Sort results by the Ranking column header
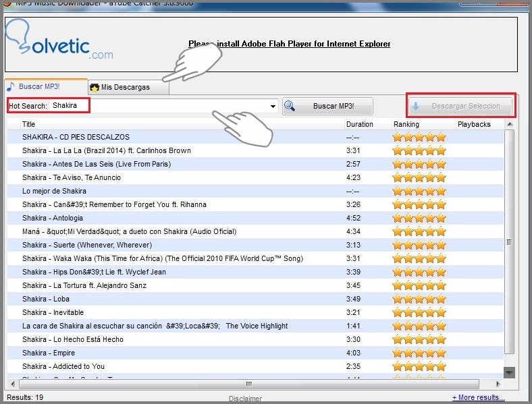 (x=423, y=124)
